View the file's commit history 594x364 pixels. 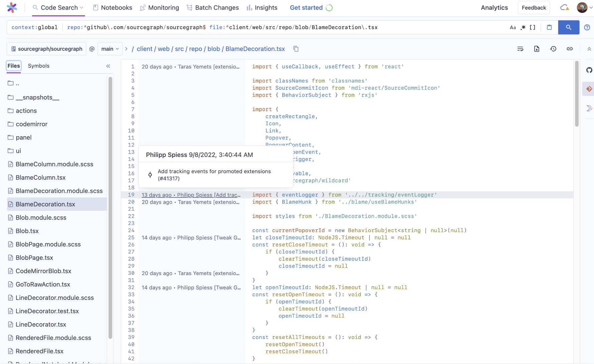(554, 49)
